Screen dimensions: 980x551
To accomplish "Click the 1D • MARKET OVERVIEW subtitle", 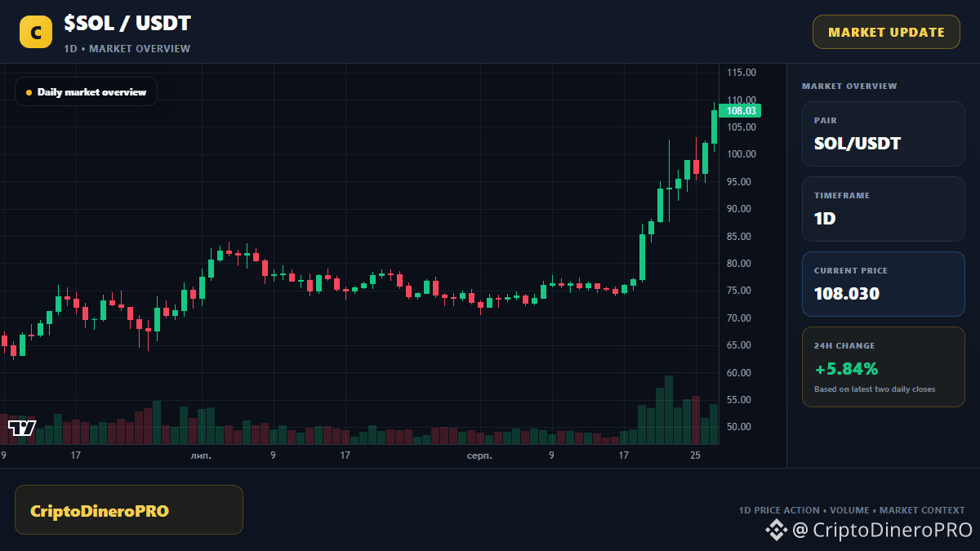I will tap(127, 49).
